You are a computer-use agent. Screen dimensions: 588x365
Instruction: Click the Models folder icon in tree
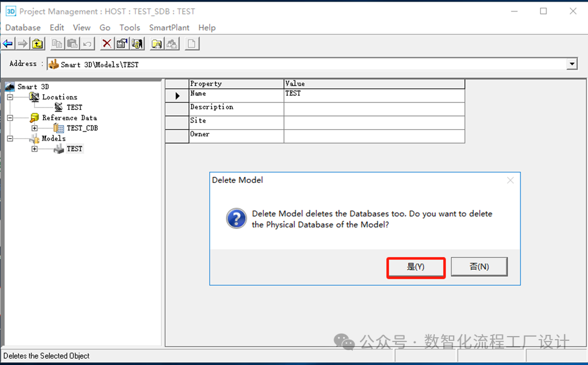[x=34, y=139]
